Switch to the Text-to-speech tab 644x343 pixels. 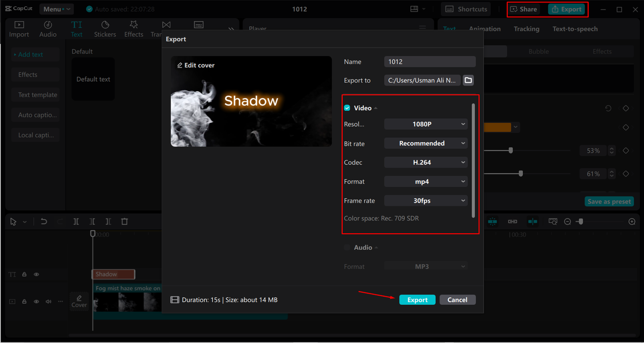click(575, 29)
